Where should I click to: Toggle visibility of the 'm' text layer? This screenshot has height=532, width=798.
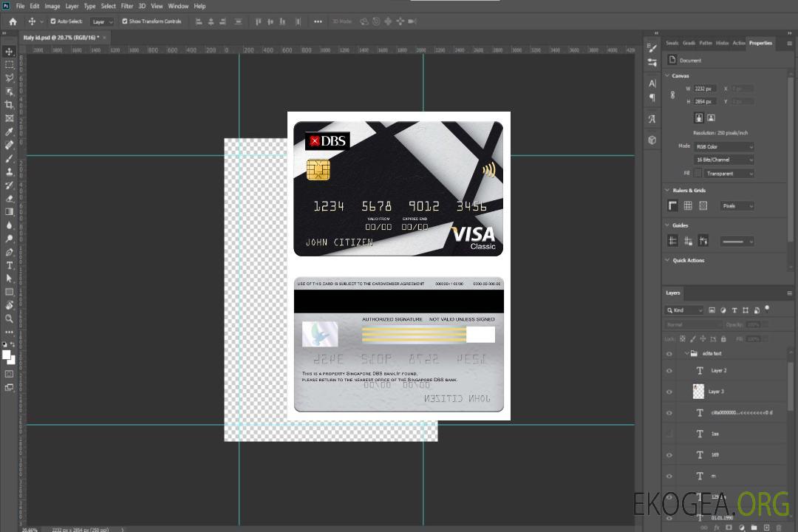tap(669, 477)
